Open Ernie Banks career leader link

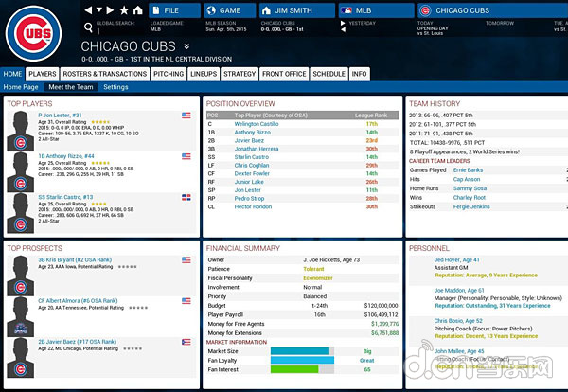tap(468, 169)
